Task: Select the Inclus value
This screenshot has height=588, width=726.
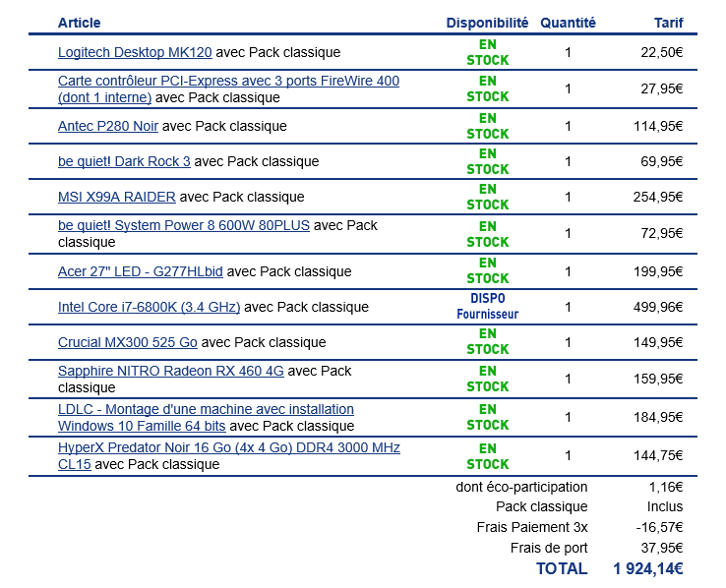Action: tap(665, 507)
